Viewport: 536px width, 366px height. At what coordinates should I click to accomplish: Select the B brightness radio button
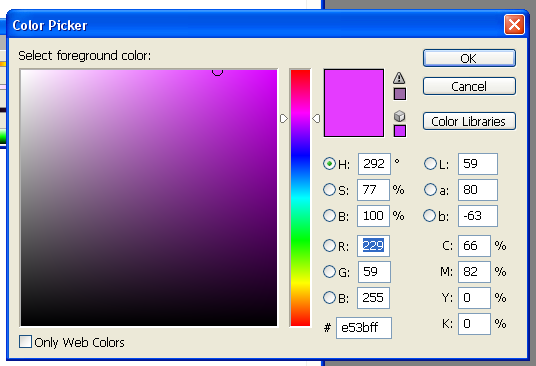point(329,216)
